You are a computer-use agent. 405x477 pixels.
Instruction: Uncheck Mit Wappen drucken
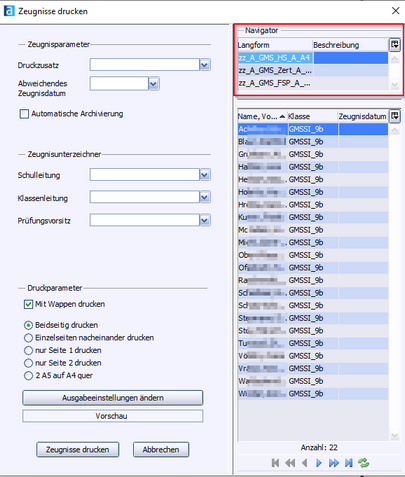pos(28,304)
